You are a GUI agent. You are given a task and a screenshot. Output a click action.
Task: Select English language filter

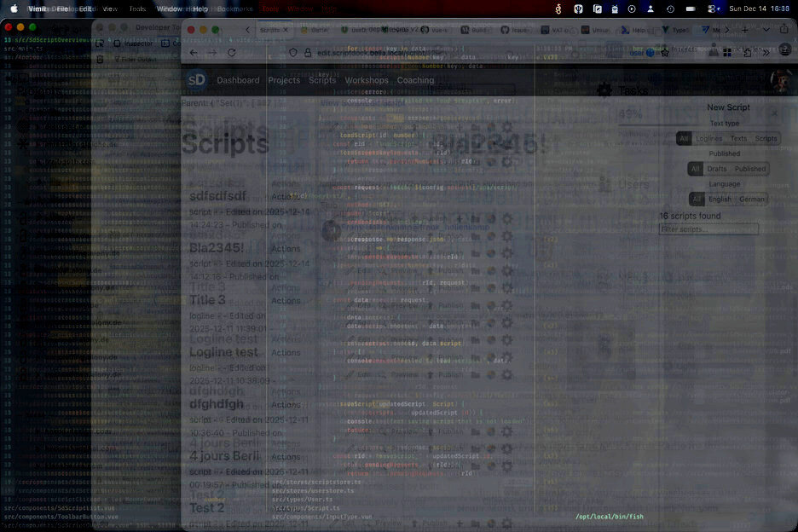720,199
